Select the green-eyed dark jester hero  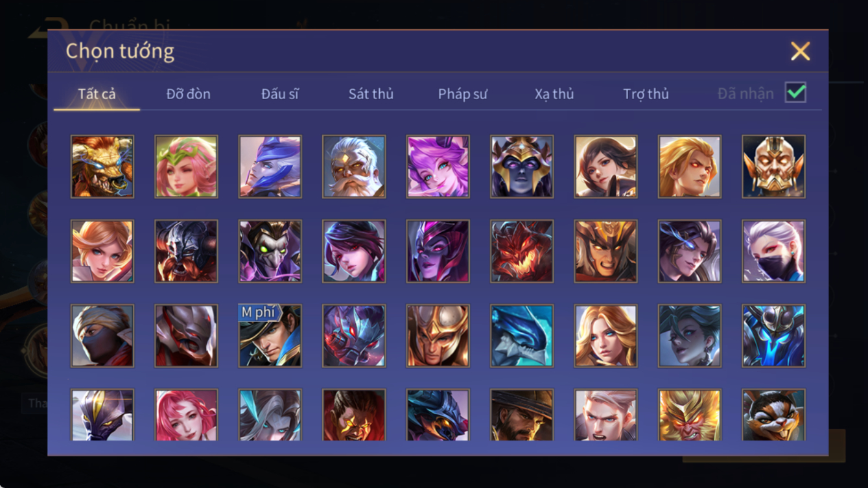pyautogui.click(x=270, y=251)
